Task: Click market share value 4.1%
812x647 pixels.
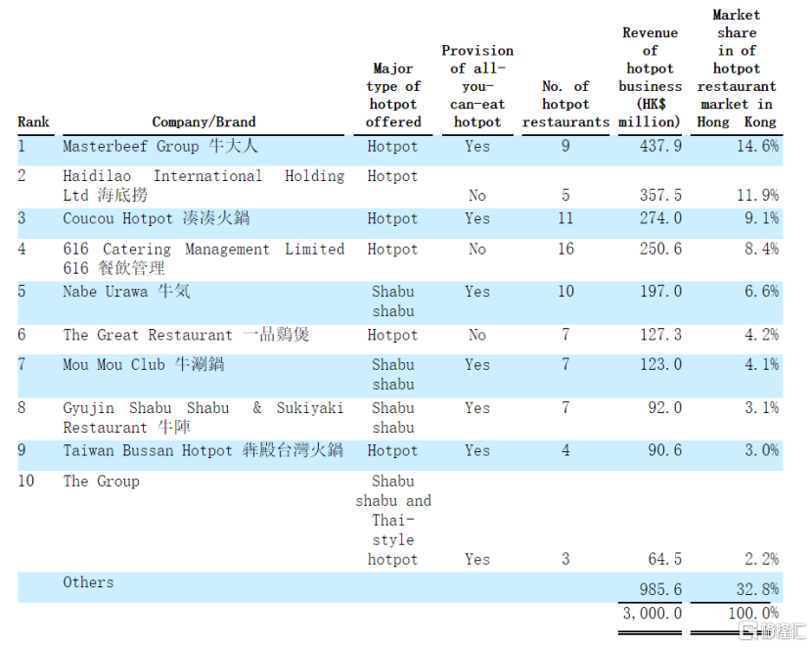Action: tap(761, 365)
